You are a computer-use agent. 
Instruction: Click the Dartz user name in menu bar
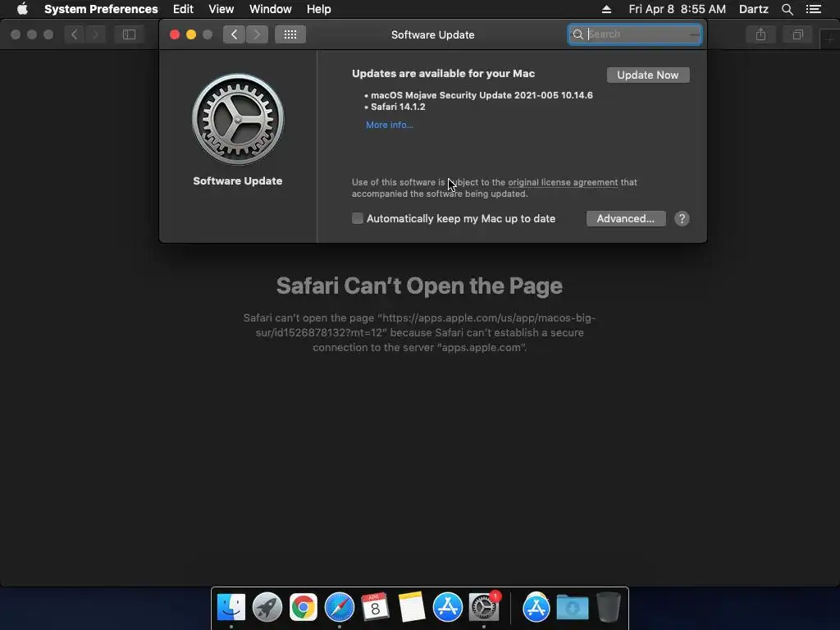[753, 9]
